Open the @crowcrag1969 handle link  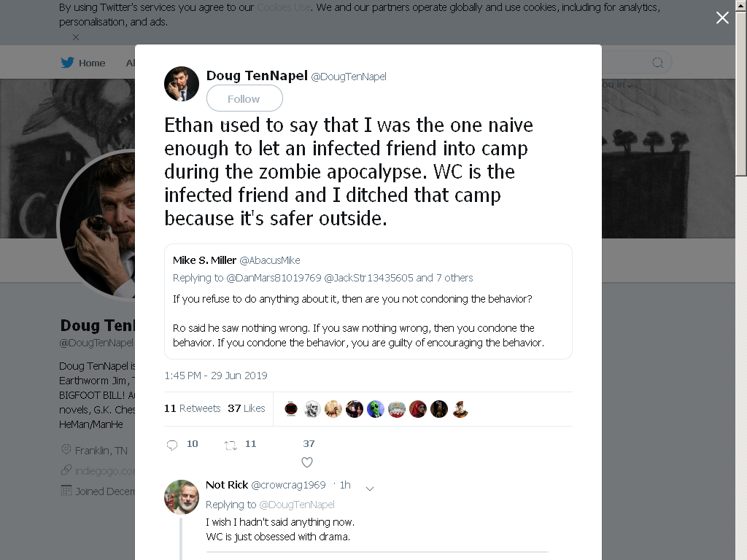(288, 485)
